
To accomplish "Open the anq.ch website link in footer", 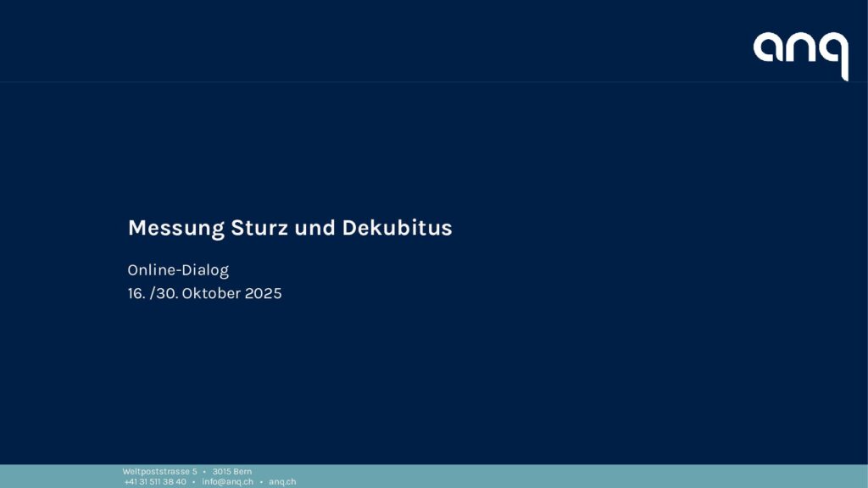I will [282, 481].
